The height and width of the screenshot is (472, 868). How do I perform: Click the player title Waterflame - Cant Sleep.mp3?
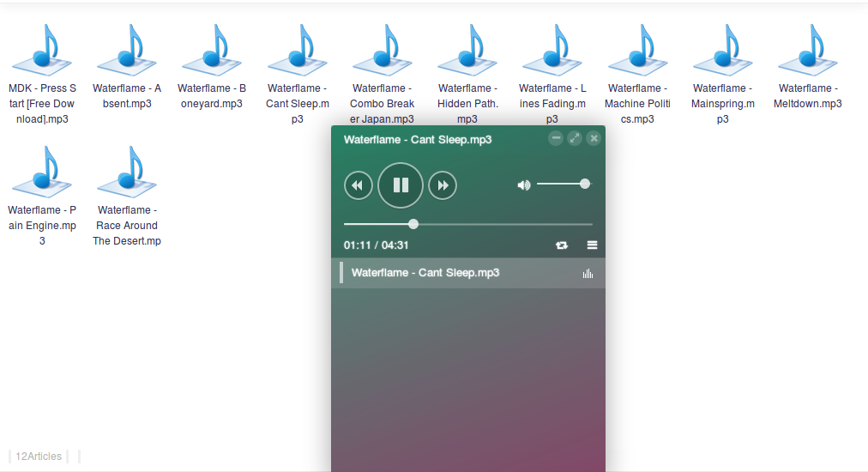(418, 140)
